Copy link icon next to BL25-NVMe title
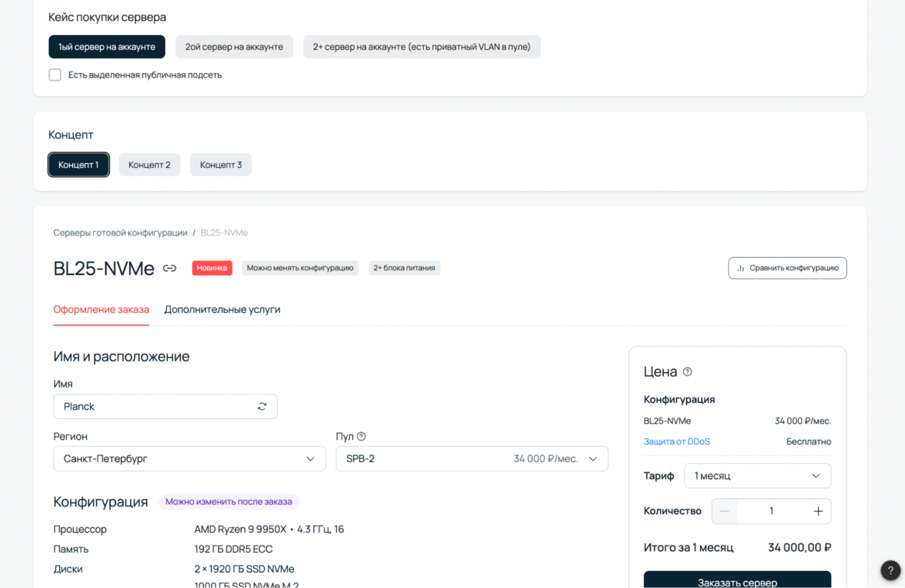The height and width of the screenshot is (588, 905). pyautogui.click(x=170, y=268)
